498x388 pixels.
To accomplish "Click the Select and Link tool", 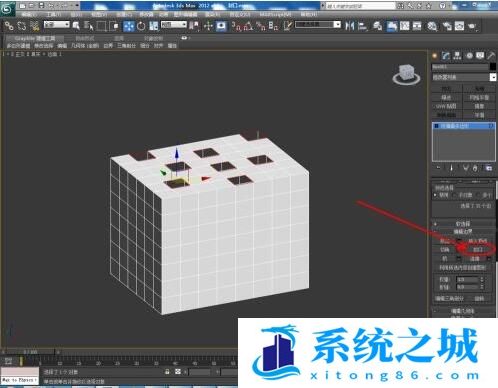I will [x=9, y=26].
